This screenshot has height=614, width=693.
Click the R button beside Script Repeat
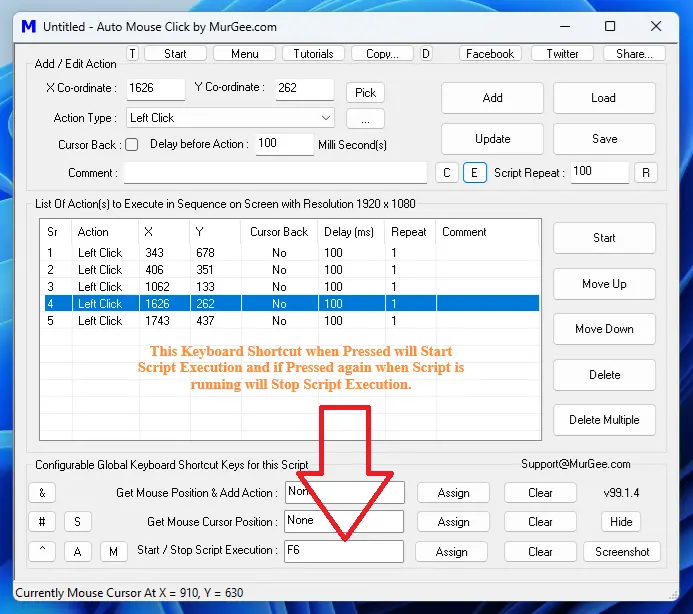click(x=646, y=172)
